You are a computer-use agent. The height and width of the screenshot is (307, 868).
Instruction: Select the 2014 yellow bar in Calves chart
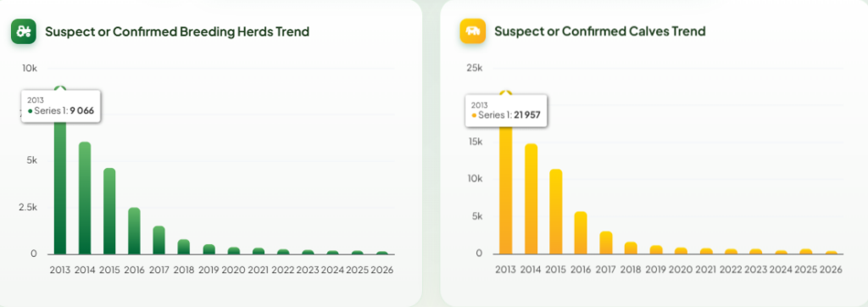531,198
